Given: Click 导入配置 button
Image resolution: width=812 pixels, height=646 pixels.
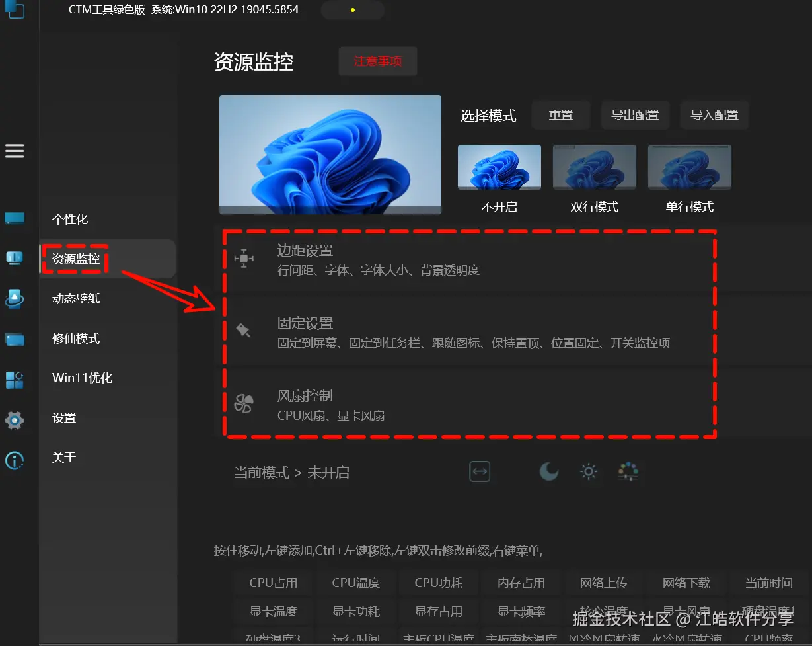Looking at the screenshot, I should tap(714, 115).
